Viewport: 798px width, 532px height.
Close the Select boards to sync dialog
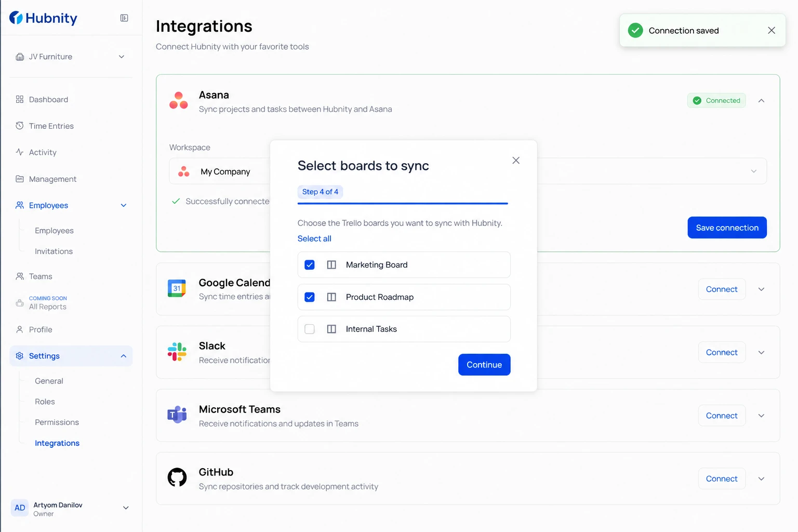tap(516, 161)
